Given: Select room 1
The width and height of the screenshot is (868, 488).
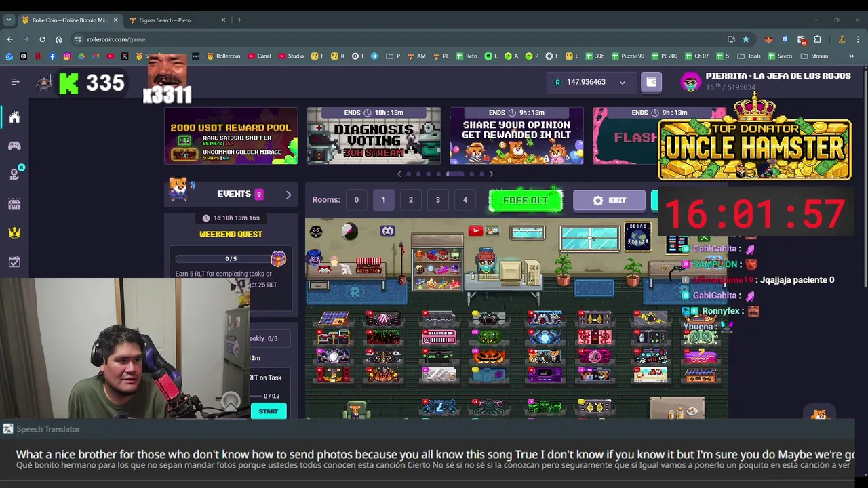Looking at the screenshot, I should 383,200.
